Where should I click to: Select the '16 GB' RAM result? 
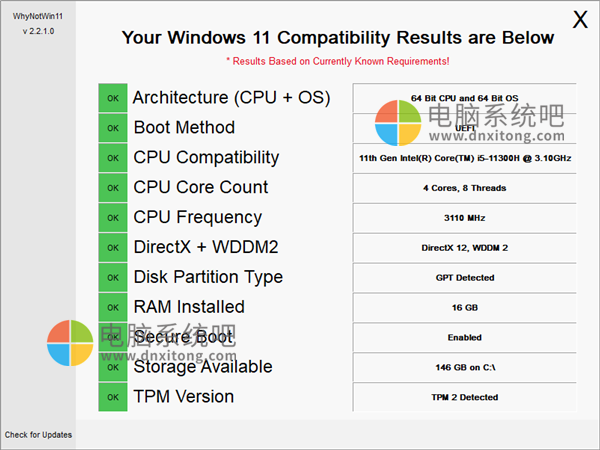[464, 307]
